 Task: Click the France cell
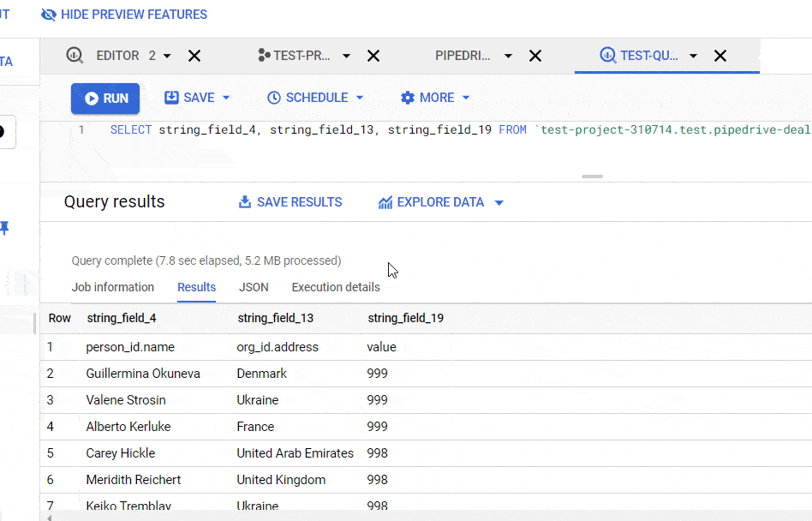(255, 426)
